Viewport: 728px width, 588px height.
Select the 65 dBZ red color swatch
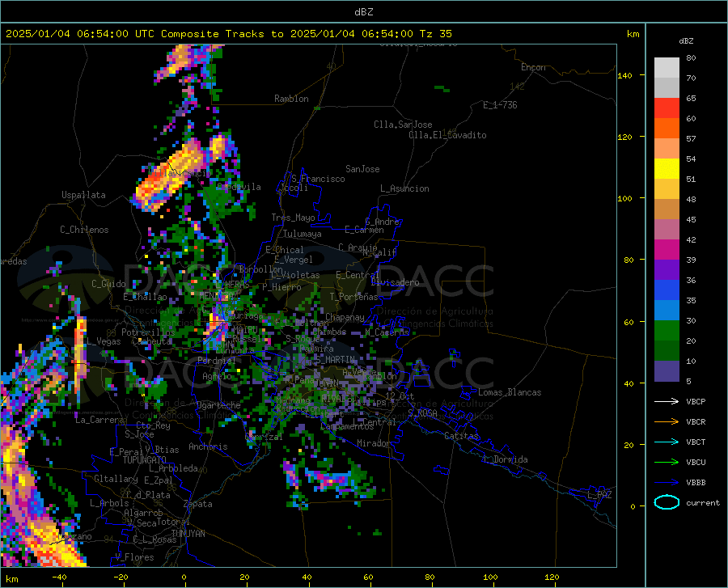tap(667, 108)
